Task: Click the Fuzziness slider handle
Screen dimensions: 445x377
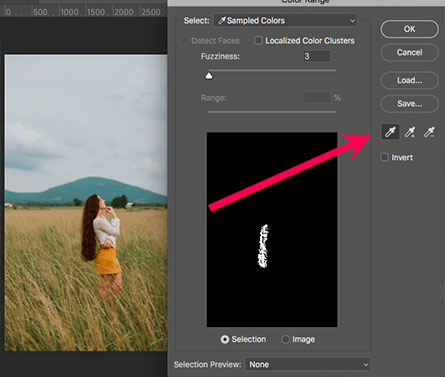Action: (209, 76)
